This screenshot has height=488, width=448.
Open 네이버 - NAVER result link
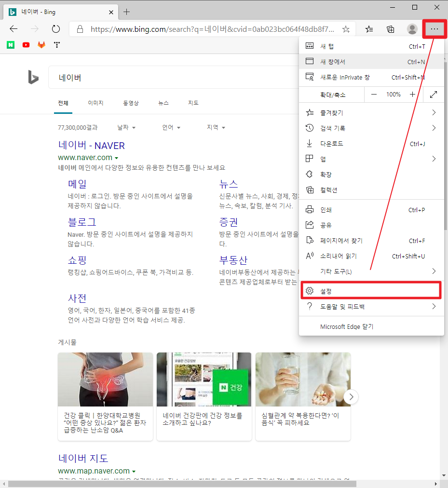[x=92, y=145]
